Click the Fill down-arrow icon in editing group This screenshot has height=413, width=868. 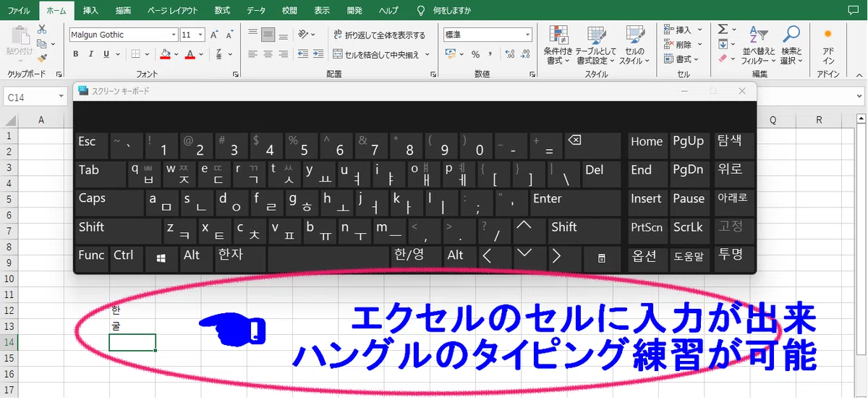[723, 44]
